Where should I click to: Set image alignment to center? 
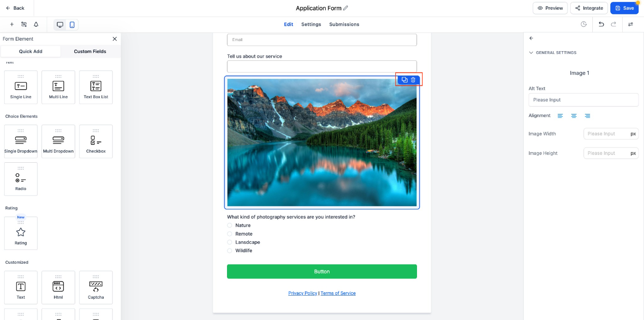[x=574, y=116]
